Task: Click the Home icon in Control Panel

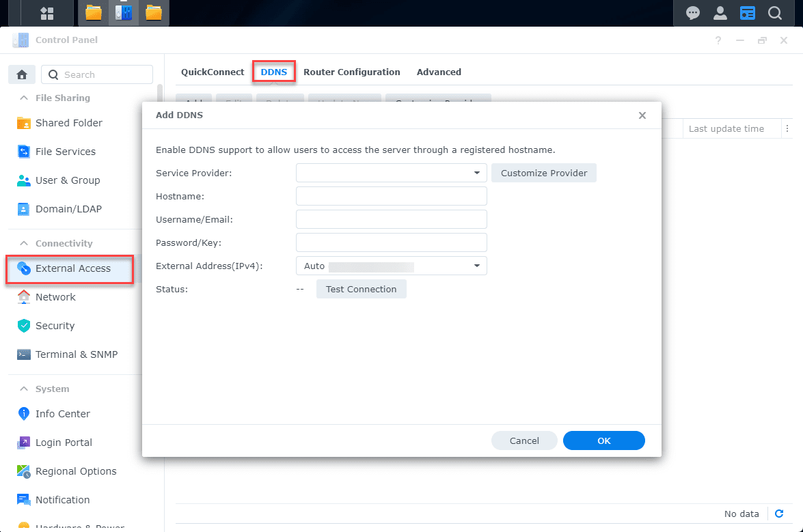Action: [22, 74]
